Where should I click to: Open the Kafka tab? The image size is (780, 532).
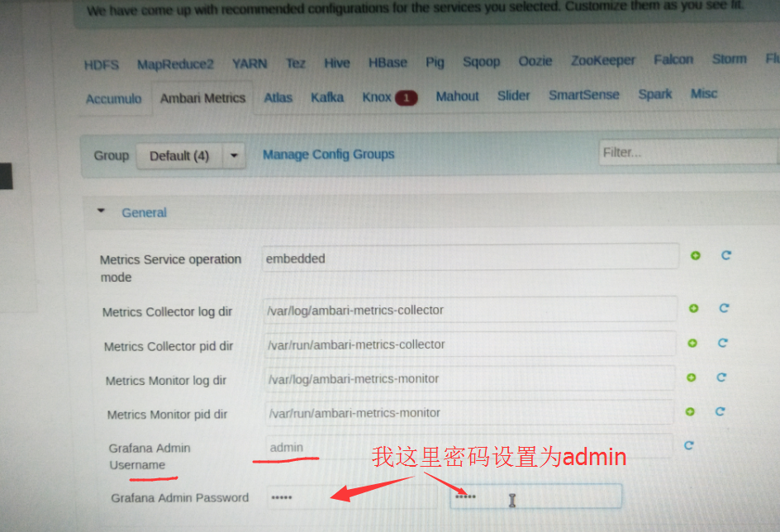coord(327,97)
